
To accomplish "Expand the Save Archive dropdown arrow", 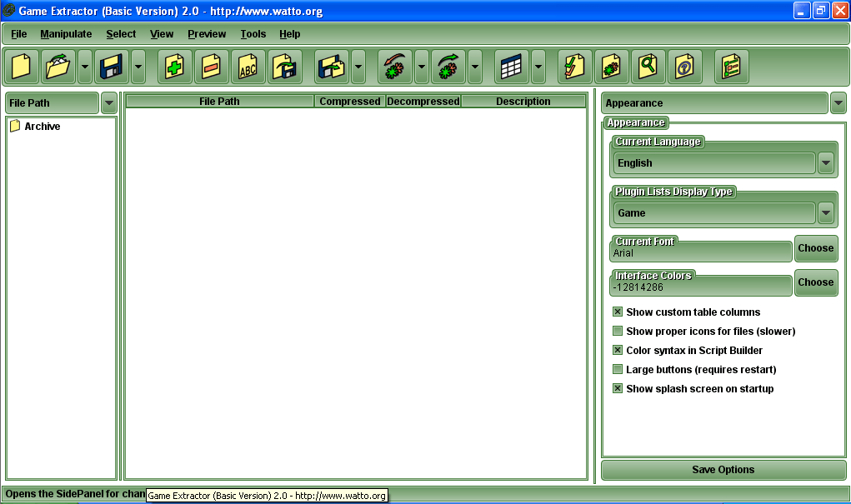I will tap(138, 67).
